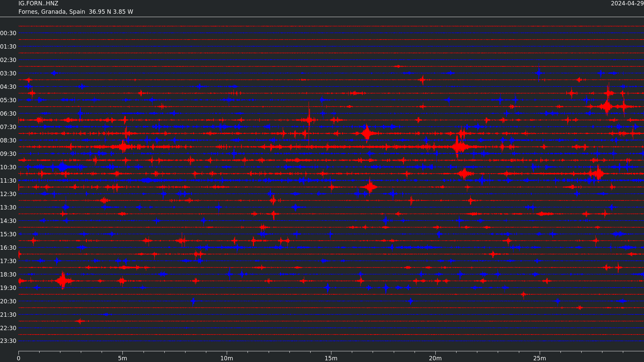Click the 0 minute axis label
This screenshot has width=644, height=362.
pos(18,358)
